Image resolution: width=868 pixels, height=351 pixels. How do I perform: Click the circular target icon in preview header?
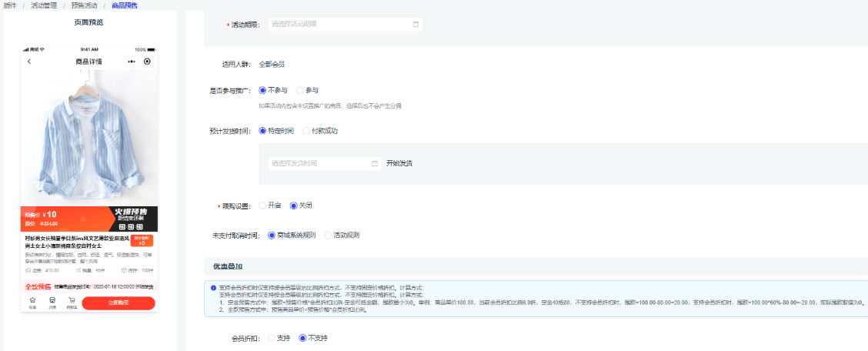click(147, 62)
